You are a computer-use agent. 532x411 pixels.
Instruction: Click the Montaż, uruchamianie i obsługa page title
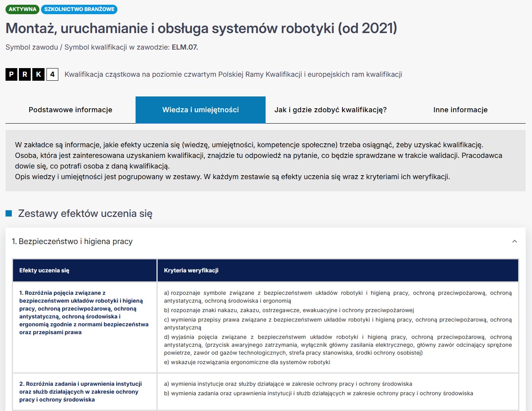click(201, 28)
